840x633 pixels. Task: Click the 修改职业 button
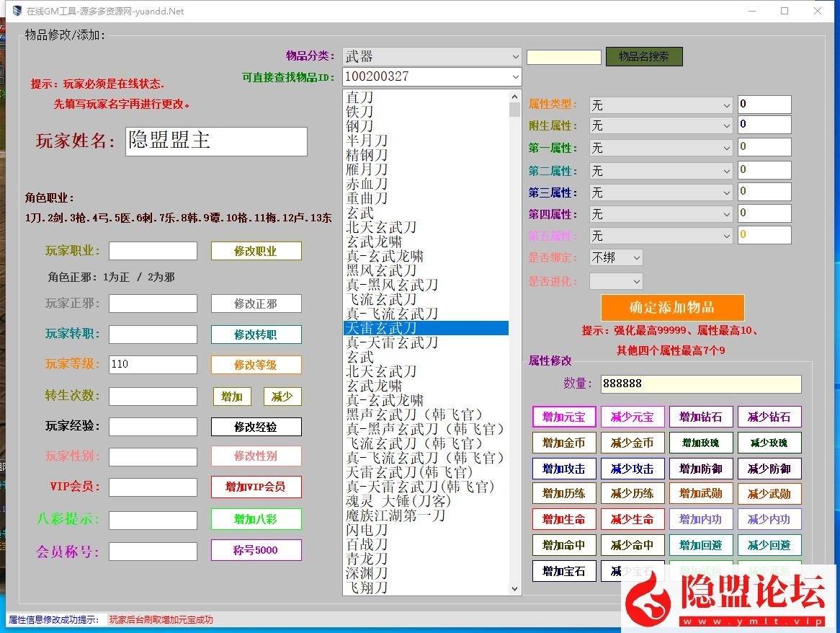[x=256, y=251]
